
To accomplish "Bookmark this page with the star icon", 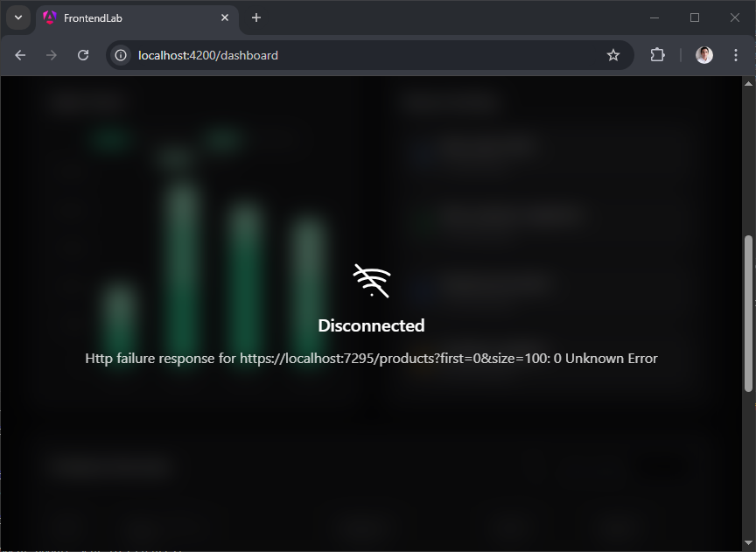I will tap(612, 55).
